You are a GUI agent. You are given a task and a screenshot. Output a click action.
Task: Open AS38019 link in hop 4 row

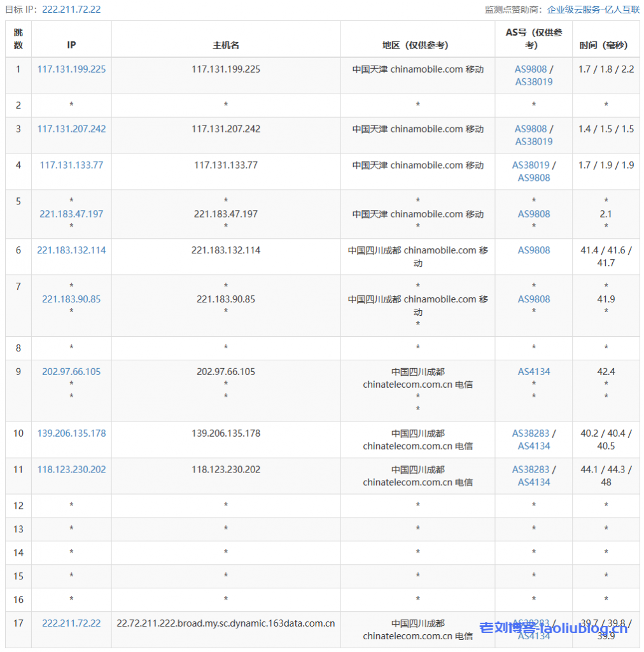point(530,165)
